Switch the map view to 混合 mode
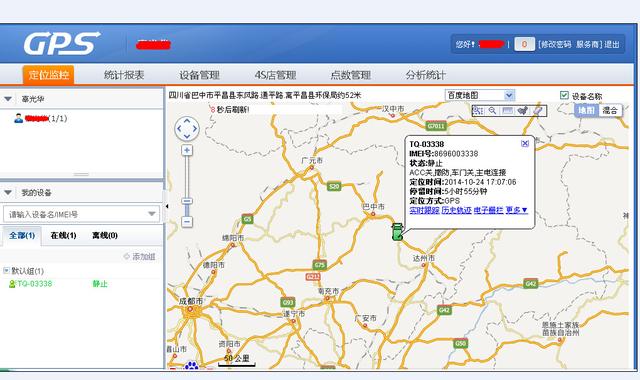The height and width of the screenshot is (380, 640). (x=610, y=110)
